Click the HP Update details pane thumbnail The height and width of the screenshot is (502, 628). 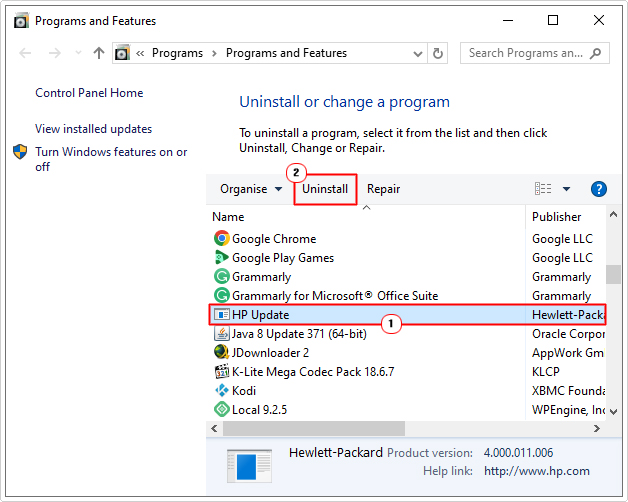[249, 466]
